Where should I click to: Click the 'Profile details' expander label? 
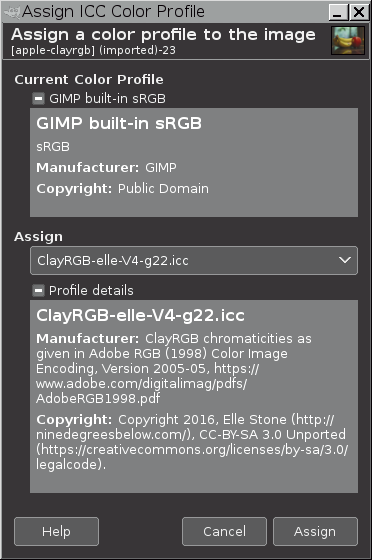(91, 290)
